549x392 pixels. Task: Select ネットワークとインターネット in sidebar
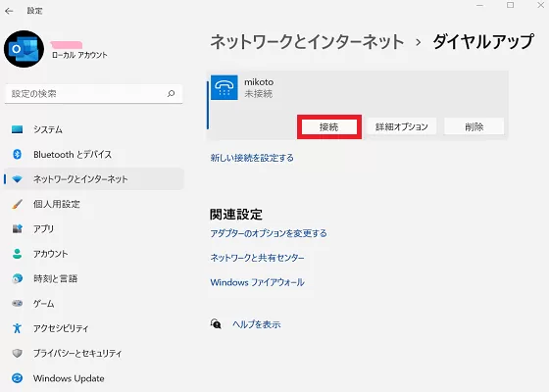tap(94, 179)
